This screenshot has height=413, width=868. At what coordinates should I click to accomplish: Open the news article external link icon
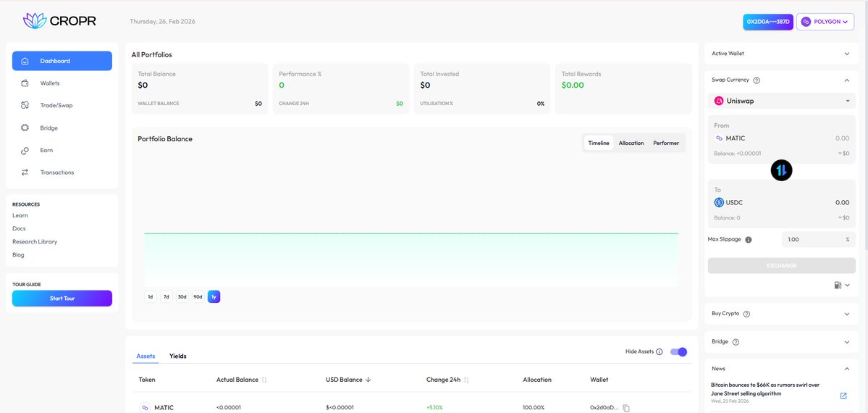point(843,396)
